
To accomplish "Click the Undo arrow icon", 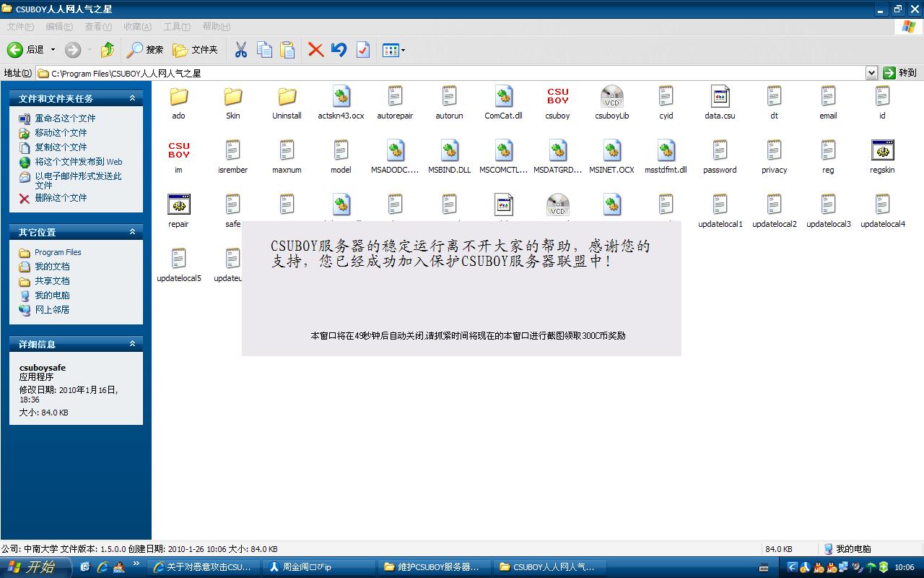I will 339,50.
